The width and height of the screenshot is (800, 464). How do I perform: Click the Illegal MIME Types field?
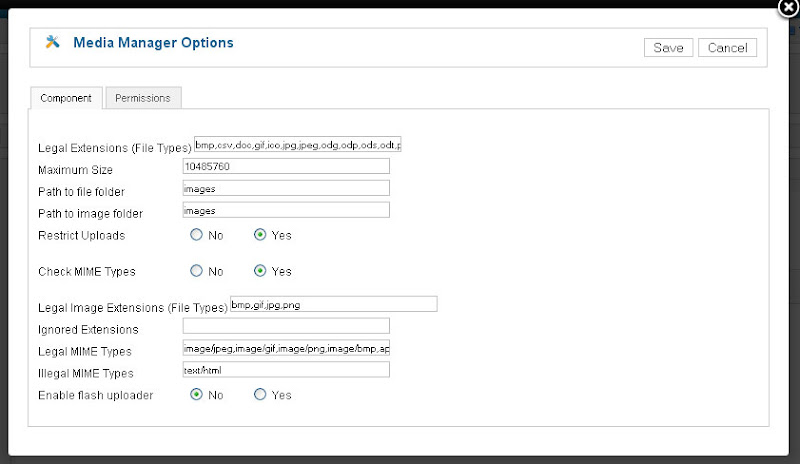(286, 370)
